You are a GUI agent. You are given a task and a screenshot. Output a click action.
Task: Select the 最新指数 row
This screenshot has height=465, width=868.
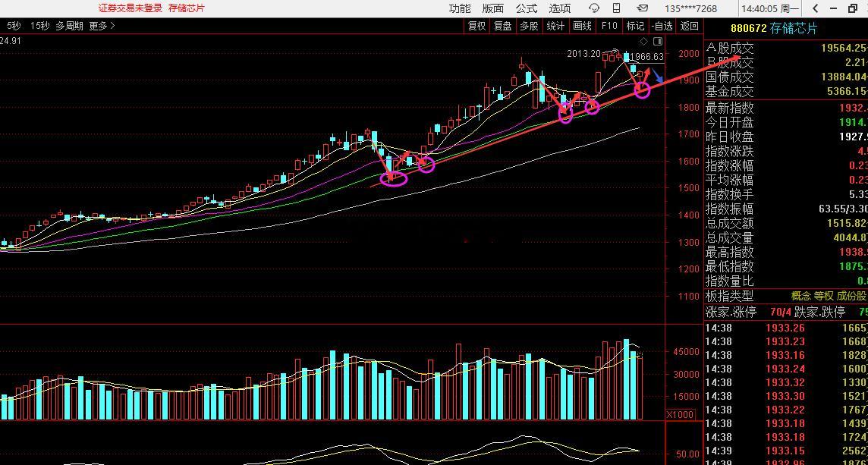[x=786, y=108]
